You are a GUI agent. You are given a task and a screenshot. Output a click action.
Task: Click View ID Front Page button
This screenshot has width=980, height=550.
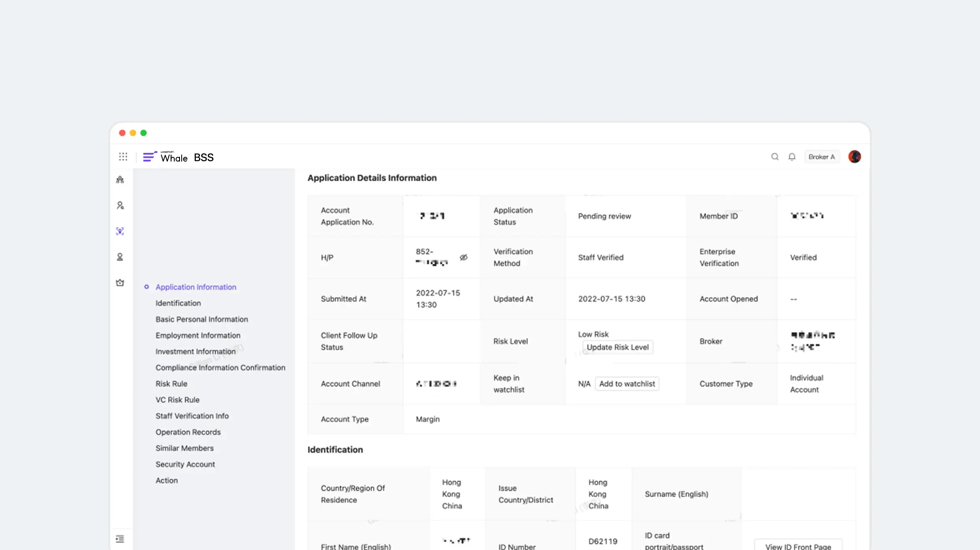798,546
